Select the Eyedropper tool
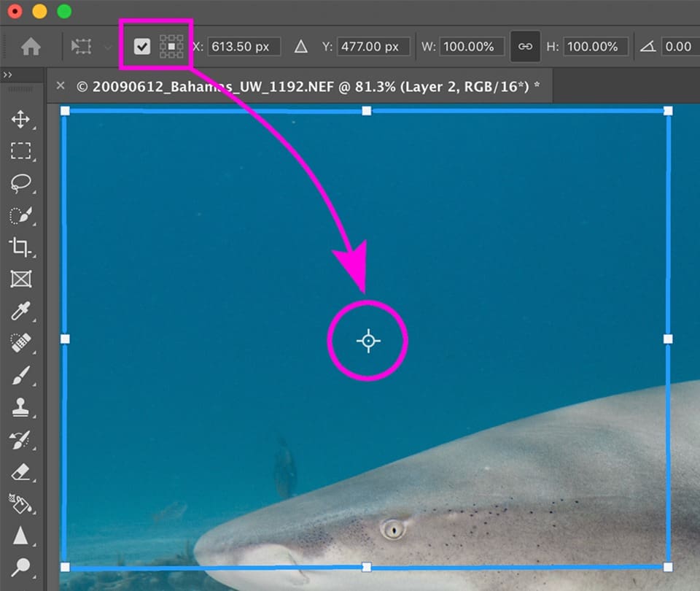 pos(20,312)
